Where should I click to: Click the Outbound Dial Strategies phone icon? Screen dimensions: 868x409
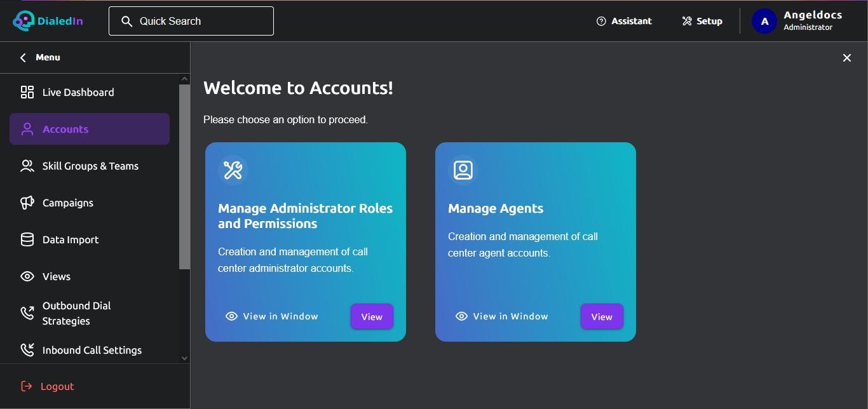27,313
